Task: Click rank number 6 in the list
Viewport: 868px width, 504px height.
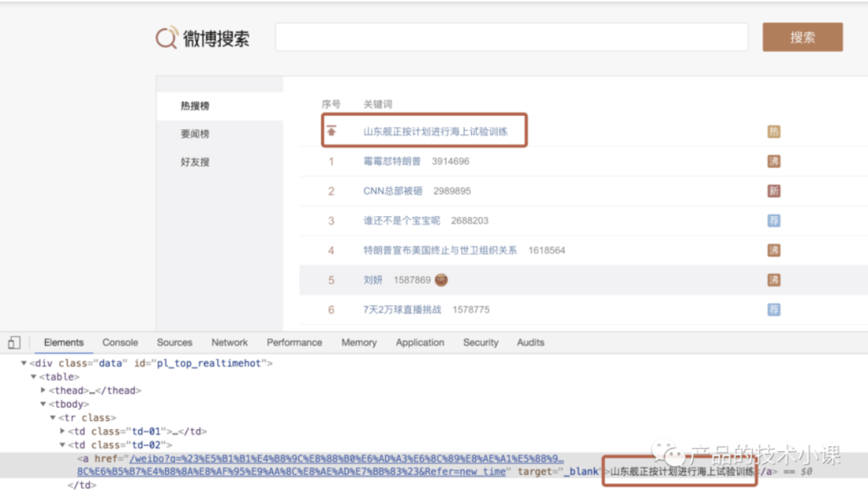Action: pos(331,309)
